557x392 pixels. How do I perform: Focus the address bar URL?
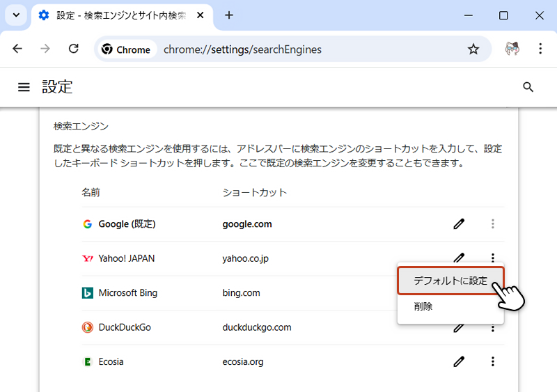point(242,49)
